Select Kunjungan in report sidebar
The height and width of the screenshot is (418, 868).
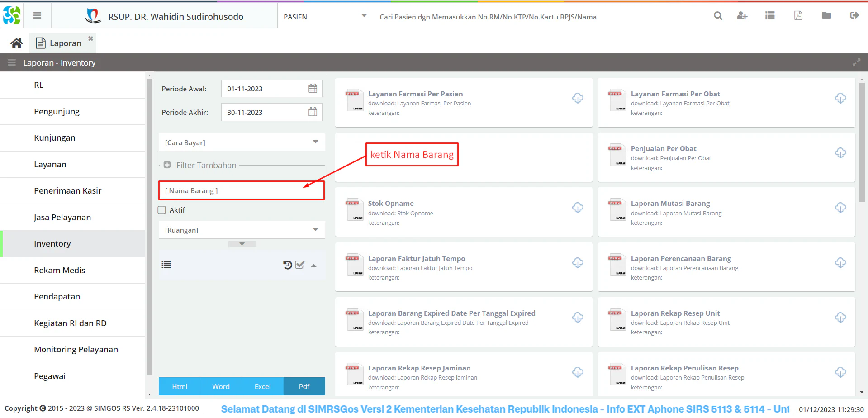pyautogui.click(x=72, y=138)
